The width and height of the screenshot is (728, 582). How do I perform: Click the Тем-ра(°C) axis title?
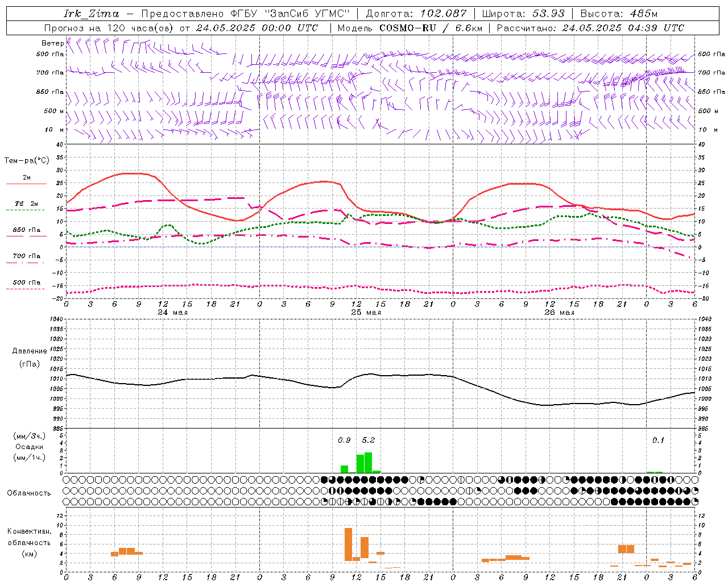pyautogui.click(x=27, y=161)
